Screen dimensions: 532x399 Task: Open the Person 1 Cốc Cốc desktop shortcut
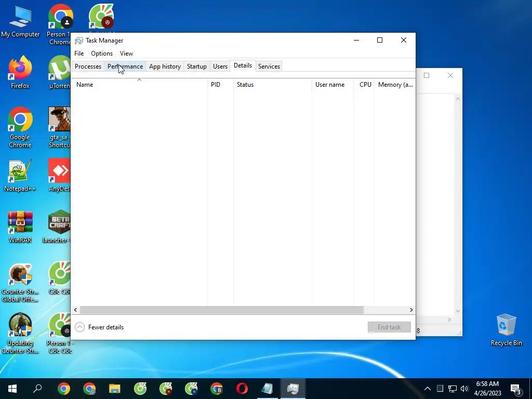60,334
